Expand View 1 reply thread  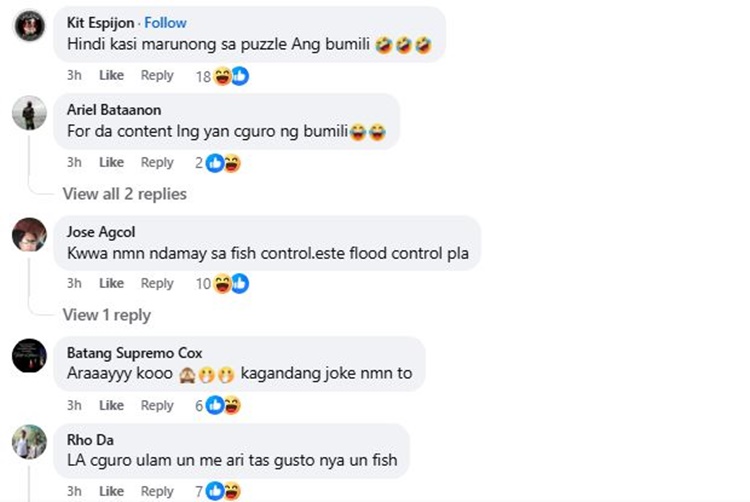click(106, 314)
